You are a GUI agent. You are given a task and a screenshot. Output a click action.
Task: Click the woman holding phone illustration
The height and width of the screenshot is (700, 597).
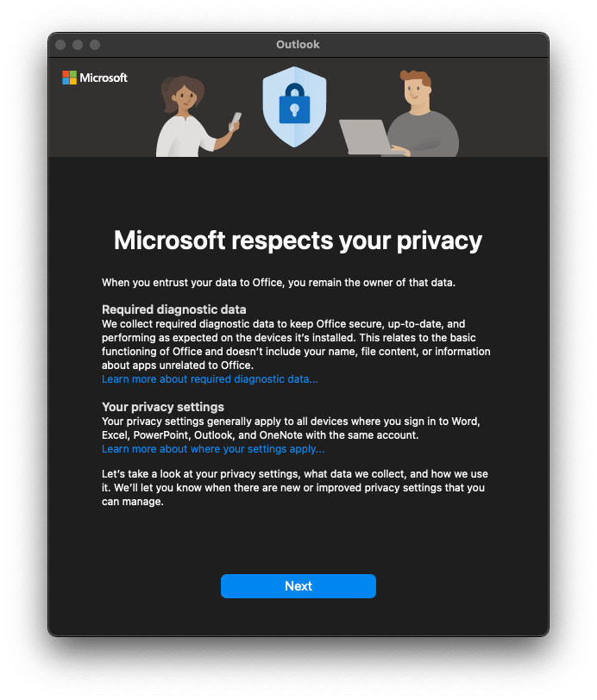coord(198,116)
